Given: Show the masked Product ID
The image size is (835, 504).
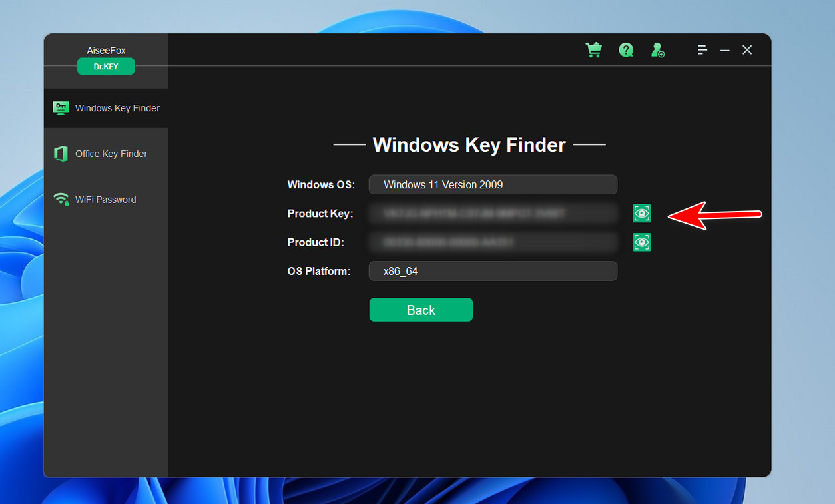Looking at the screenshot, I should (641, 242).
